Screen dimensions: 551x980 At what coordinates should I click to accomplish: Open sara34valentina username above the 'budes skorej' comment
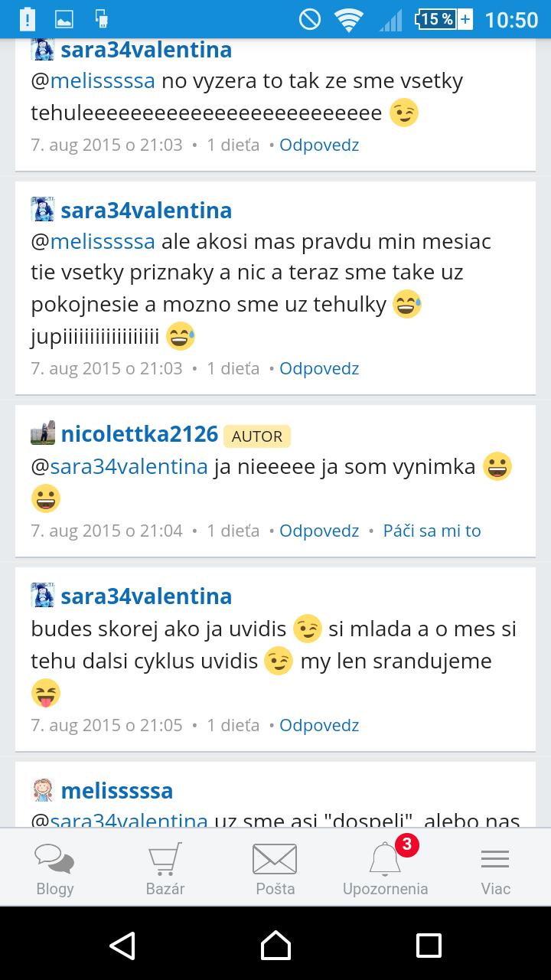(x=146, y=596)
